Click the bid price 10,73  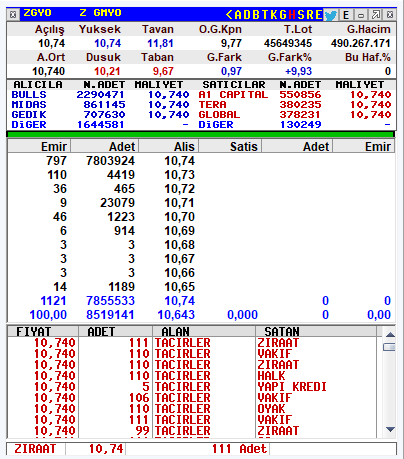click(180, 175)
